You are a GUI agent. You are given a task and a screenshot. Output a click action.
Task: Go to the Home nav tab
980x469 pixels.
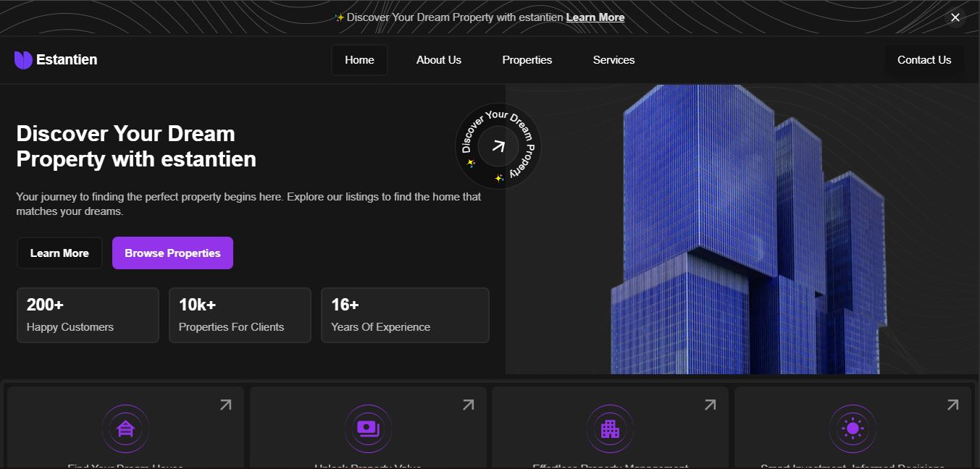[x=359, y=60]
